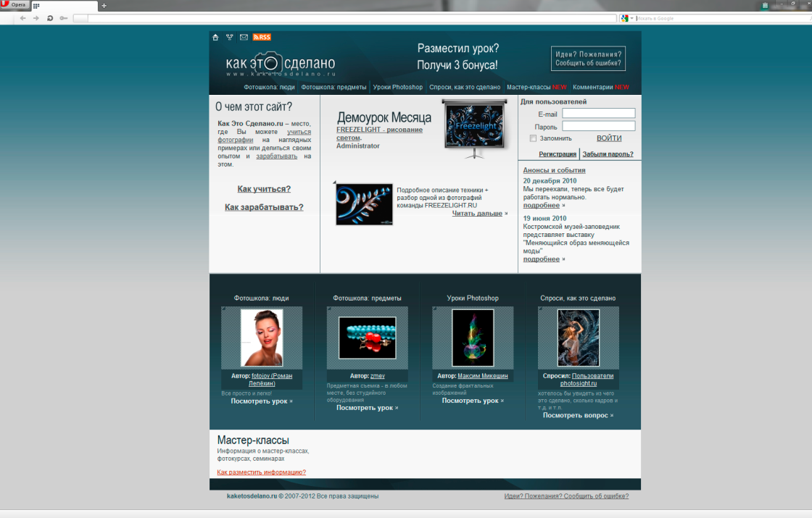The height and width of the screenshot is (518, 812).
Task: Click the browser reload icon
Action: click(50, 18)
